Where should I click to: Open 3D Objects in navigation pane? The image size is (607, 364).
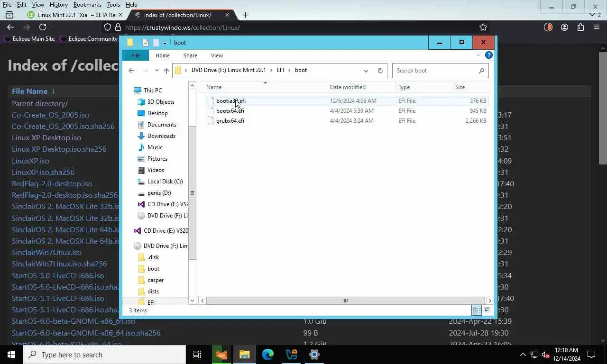[161, 102]
